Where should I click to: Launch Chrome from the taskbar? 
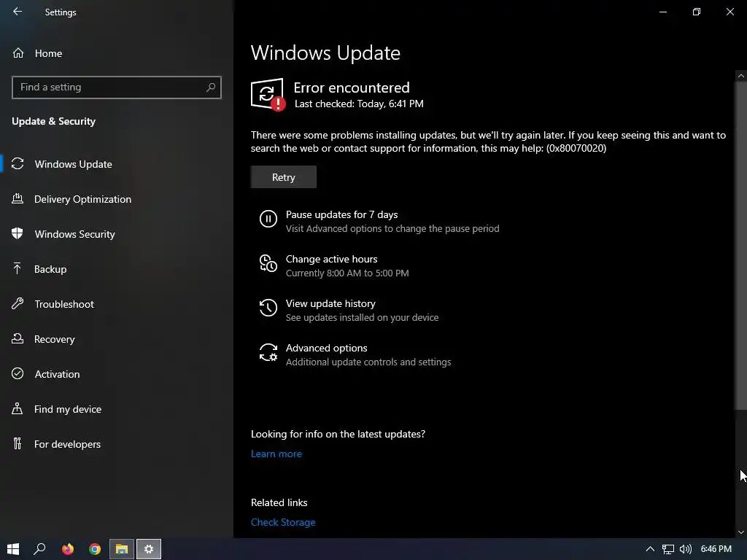pyautogui.click(x=95, y=549)
